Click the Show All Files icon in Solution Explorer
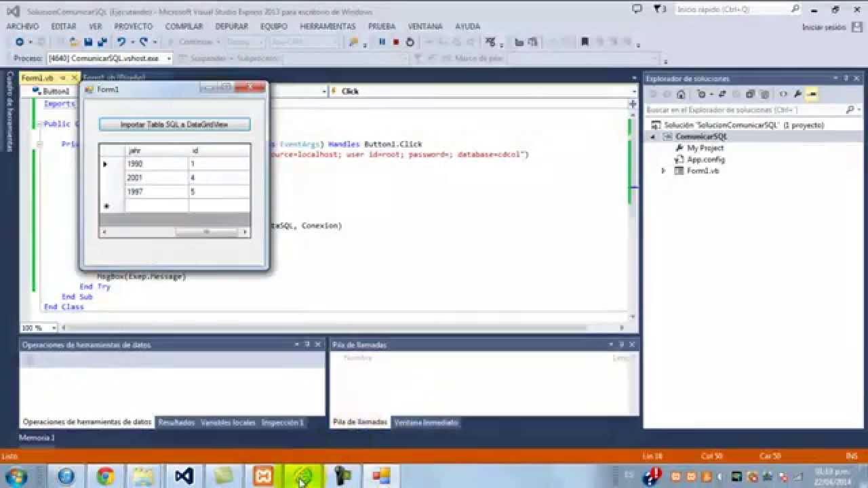Screen dimensions: 868x488 point(764,94)
